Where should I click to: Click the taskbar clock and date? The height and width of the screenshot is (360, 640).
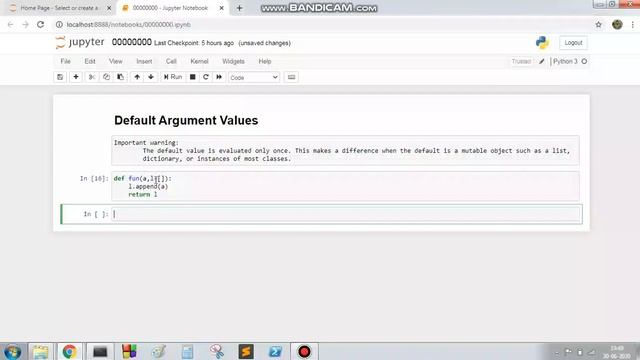coord(617,352)
